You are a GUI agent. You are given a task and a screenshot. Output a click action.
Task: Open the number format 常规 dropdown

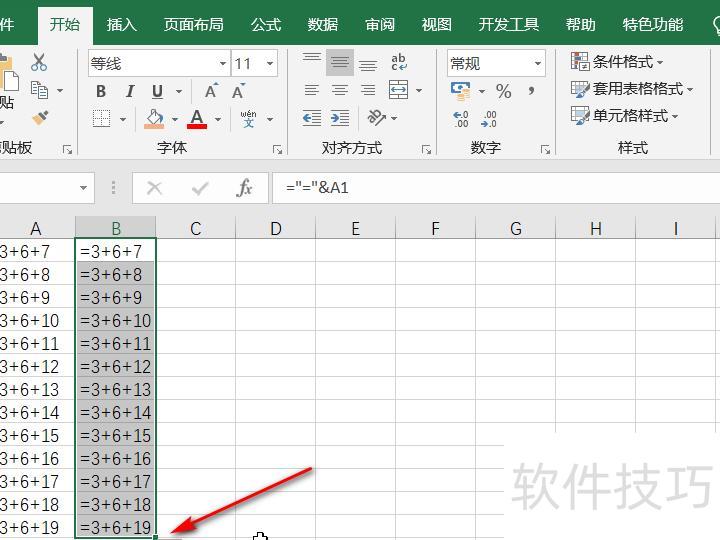(x=538, y=63)
